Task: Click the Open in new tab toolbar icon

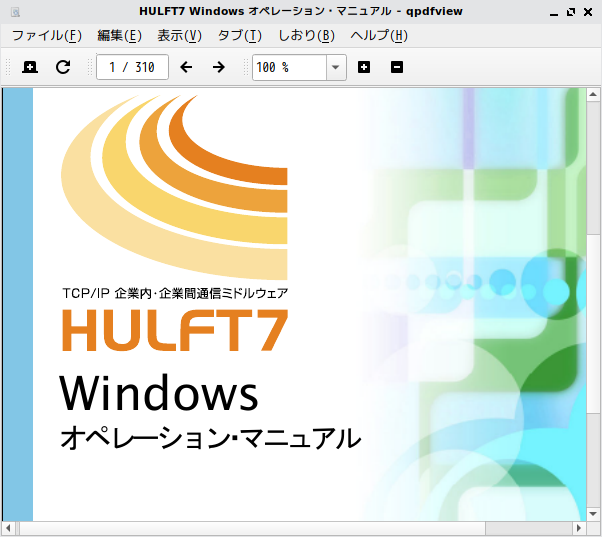Action: 30,67
